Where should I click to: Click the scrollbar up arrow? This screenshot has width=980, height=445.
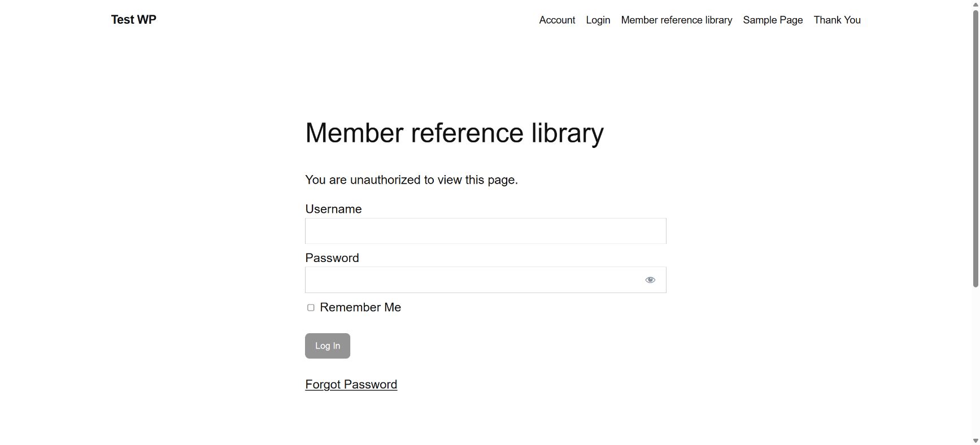(x=975, y=4)
